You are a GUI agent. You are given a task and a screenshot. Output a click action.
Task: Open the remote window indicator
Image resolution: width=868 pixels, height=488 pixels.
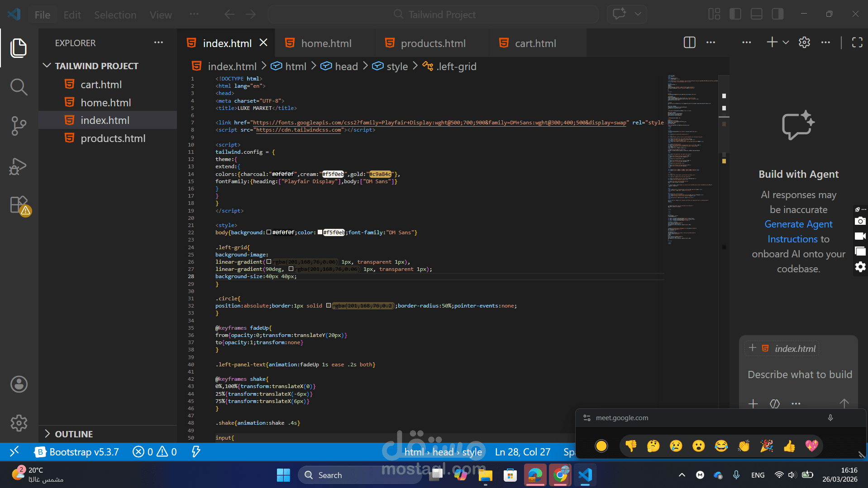(14, 451)
